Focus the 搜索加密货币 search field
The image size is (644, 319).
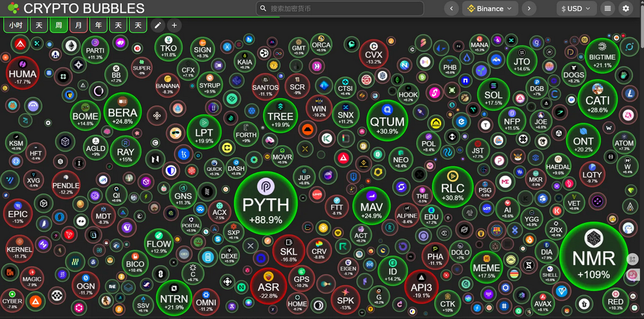[x=339, y=8]
